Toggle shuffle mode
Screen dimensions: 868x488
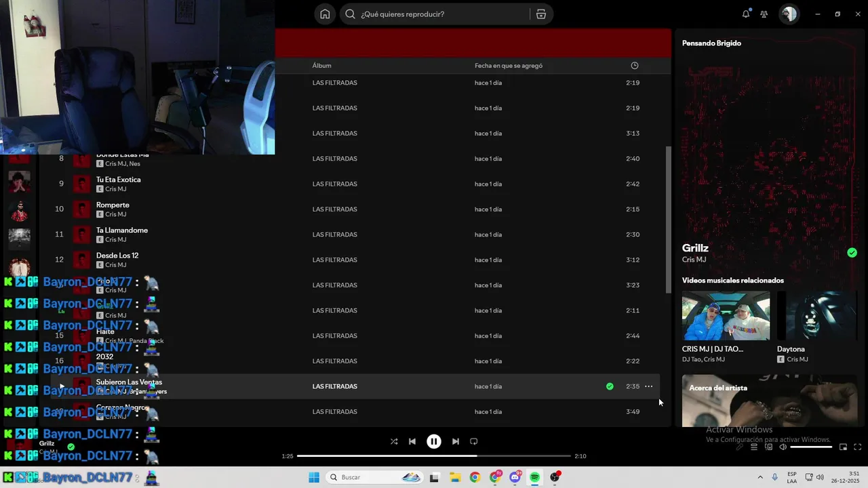(x=394, y=441)
